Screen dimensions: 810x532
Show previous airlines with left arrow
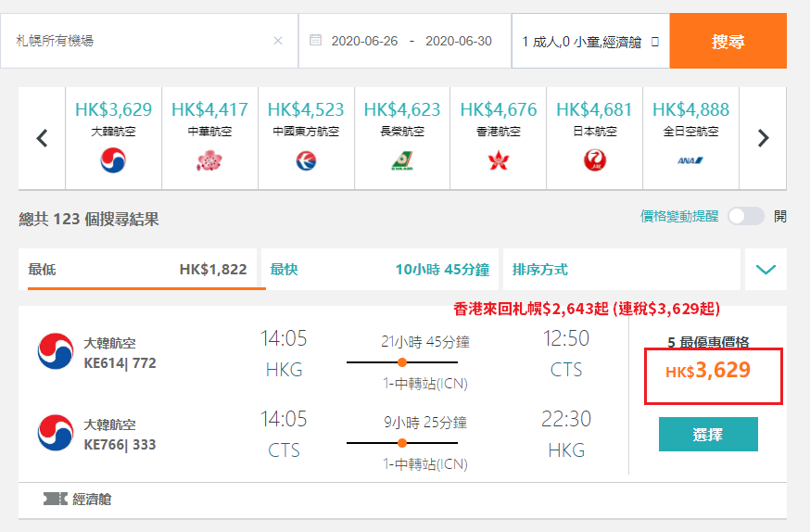(42, 138)
